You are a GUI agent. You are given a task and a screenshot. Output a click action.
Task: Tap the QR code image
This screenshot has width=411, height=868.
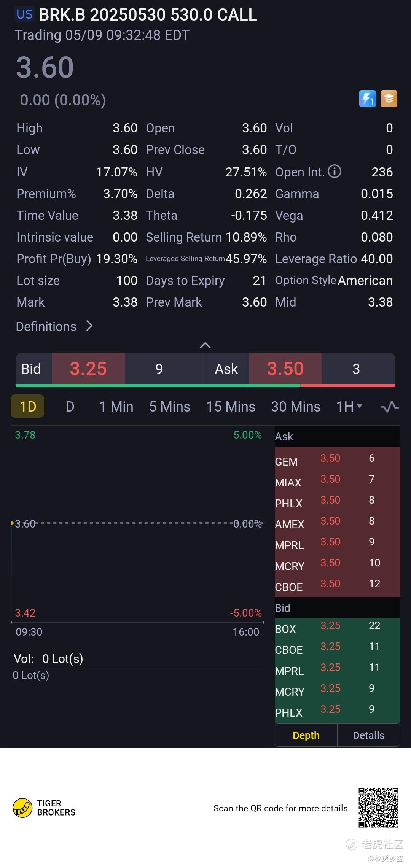click(x=378, y=807)
